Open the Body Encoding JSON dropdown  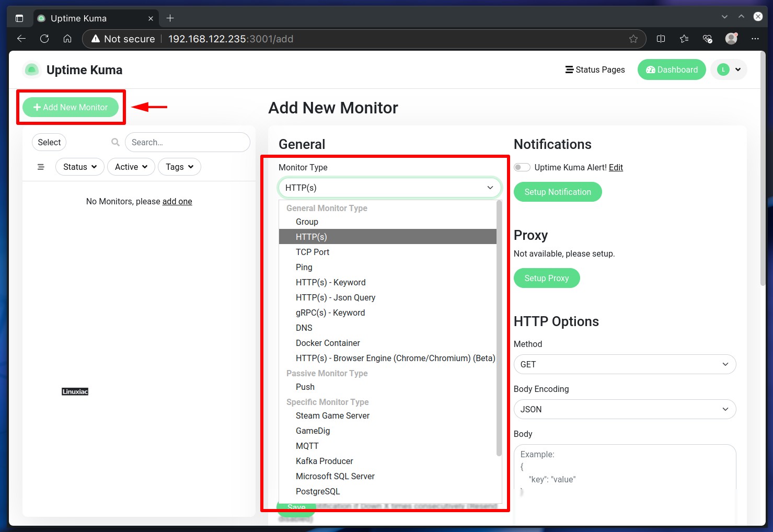click(625, 409)
